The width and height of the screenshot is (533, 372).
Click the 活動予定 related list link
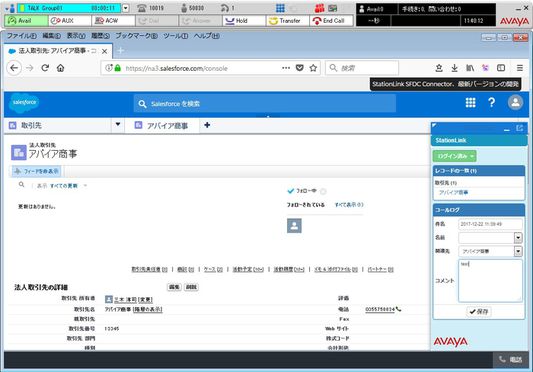(x=248, y=269)
